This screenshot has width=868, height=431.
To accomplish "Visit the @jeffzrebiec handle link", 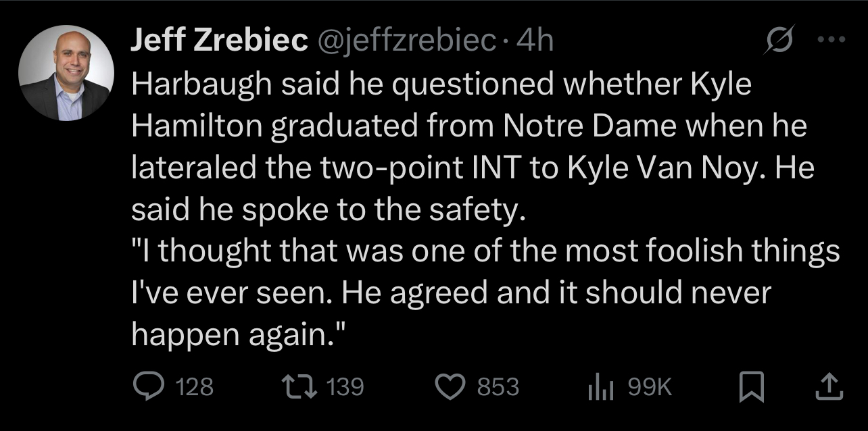I will click(410, 42).
